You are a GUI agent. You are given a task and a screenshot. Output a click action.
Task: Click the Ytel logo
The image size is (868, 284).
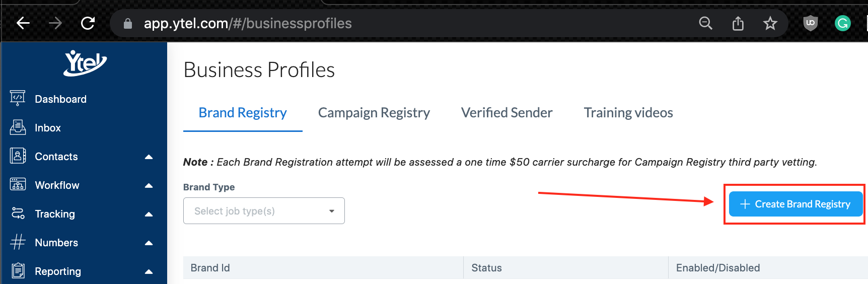click(85, 63)
